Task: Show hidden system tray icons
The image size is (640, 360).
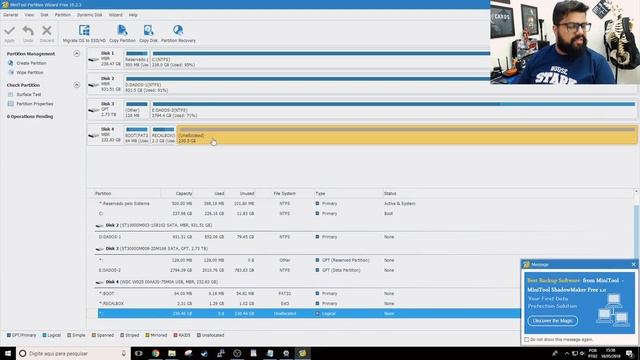Action: tap(567, 353)
